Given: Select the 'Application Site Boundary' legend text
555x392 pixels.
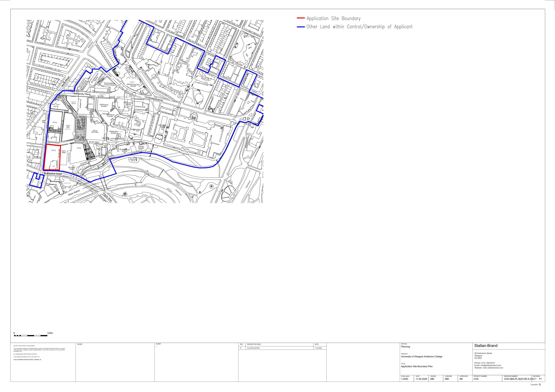Looking at the screenshot, I should [x=334, y=19].
